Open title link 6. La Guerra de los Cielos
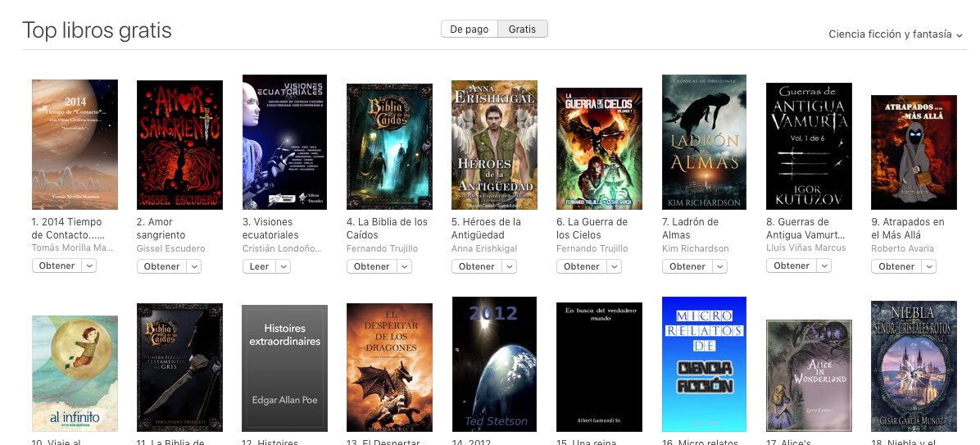This screenshot has width=980, height=445. point(592,228)
